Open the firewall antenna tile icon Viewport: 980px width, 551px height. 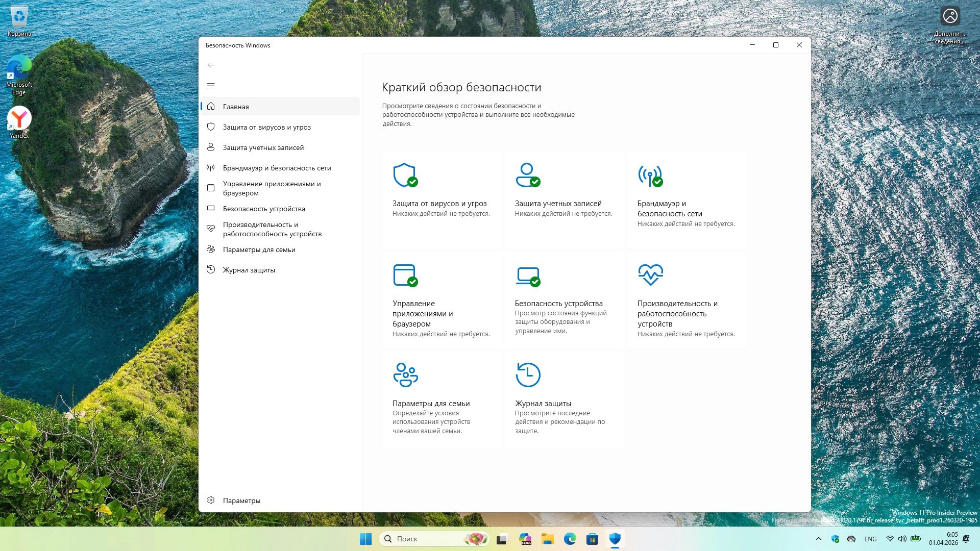coord(650,175)
